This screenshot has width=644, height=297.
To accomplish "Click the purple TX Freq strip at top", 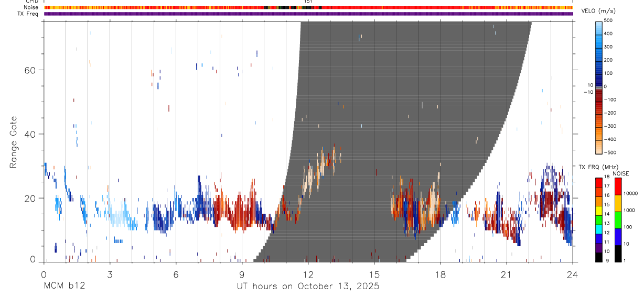I will click(x=308, y=14).
